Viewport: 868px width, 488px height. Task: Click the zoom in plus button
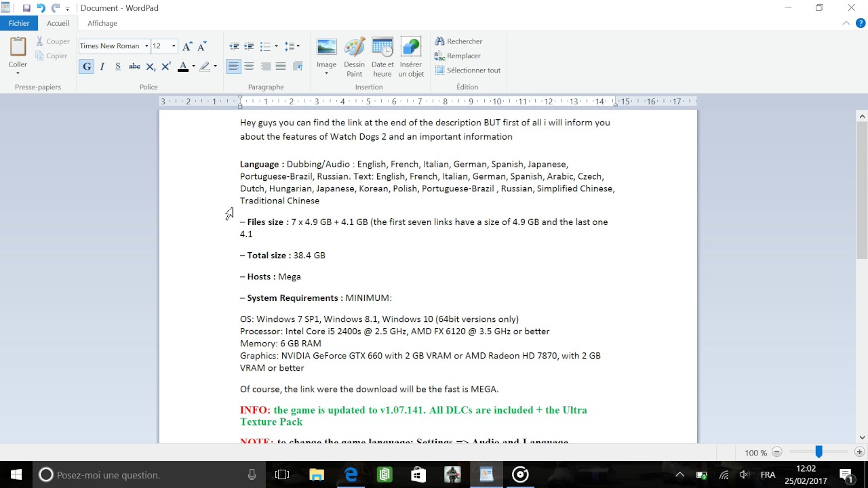(x=860, y=452)
